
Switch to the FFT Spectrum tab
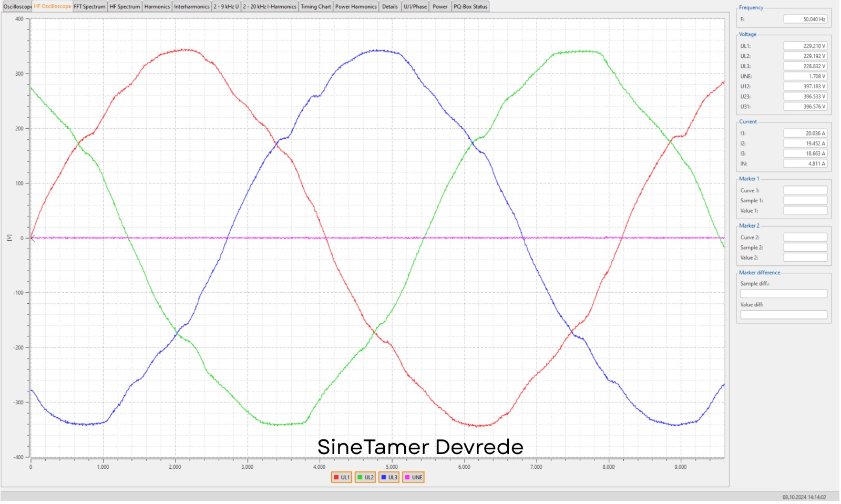pos(89,7)
